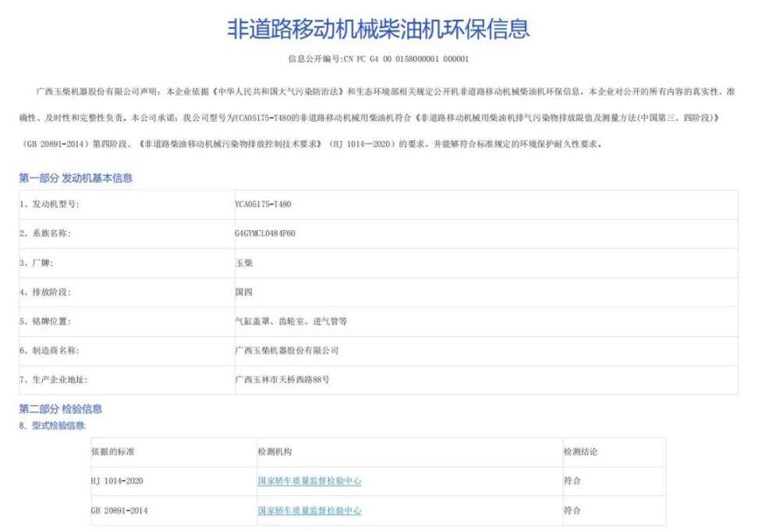Viewport: 758px width, 532px height.
Task: Click the 依据的标准 column header
Action: [x=113, y=452]
